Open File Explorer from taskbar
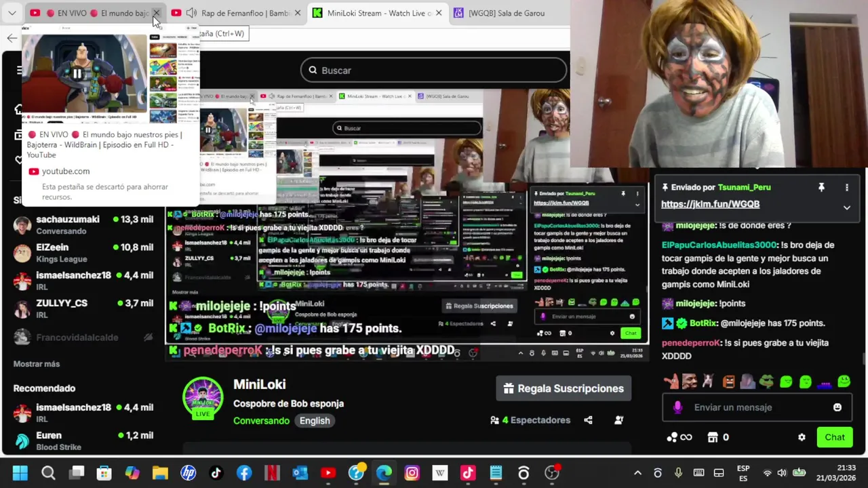The width and height of the screenshot is (868, 488). point(160,473)
